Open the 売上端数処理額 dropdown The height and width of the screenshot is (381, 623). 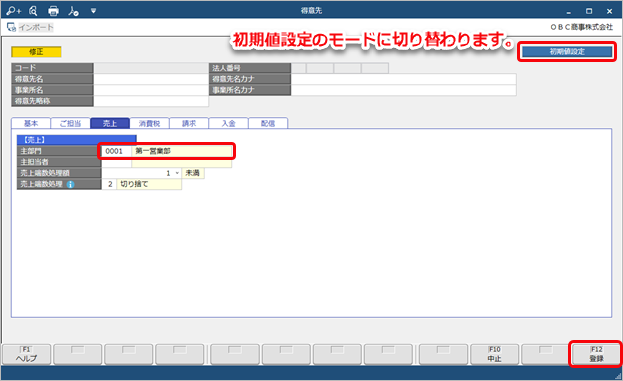coord(177,173)
